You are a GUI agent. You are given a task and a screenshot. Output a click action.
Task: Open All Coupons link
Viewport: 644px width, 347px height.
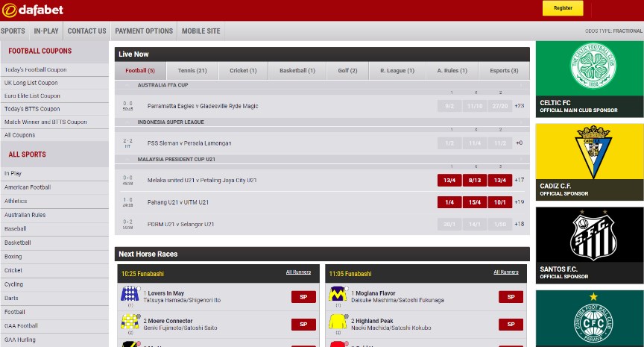tap(19, 135)
